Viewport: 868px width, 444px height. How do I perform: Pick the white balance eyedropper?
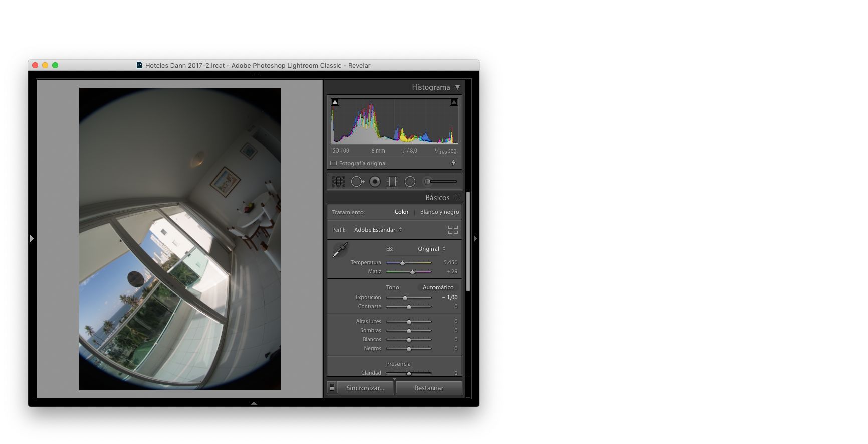point(340,250)
